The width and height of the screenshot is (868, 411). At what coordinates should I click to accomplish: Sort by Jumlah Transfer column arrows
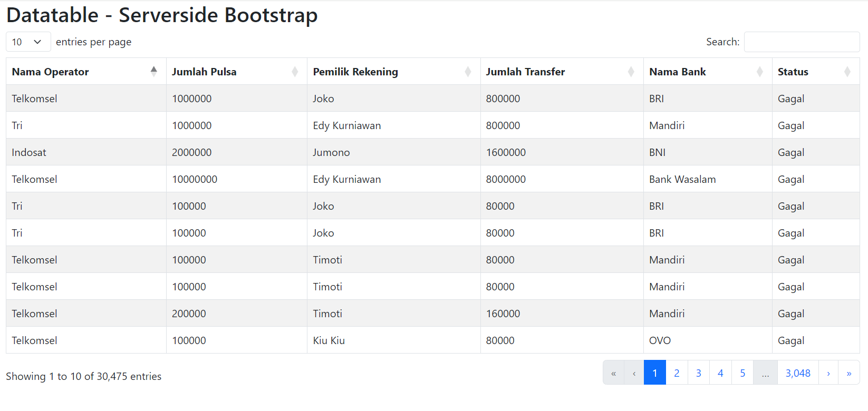click(x=631, y=72)
